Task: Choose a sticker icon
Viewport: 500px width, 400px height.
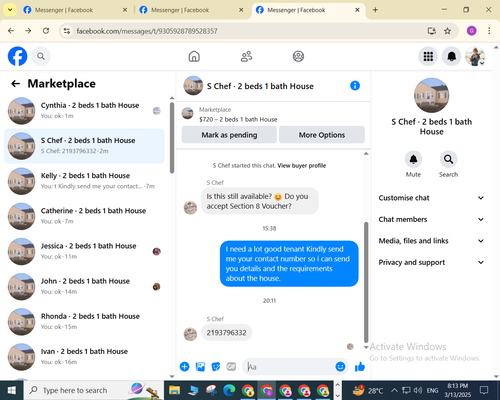Action: 216,367
